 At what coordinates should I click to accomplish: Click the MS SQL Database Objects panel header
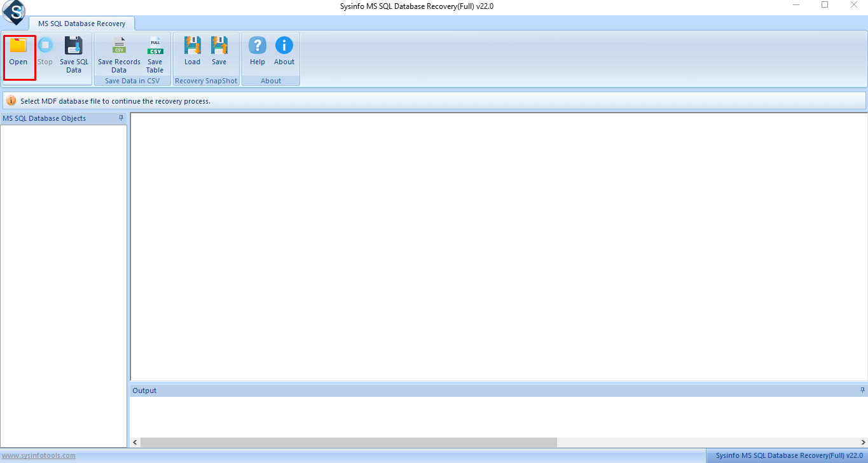[45, 118]
